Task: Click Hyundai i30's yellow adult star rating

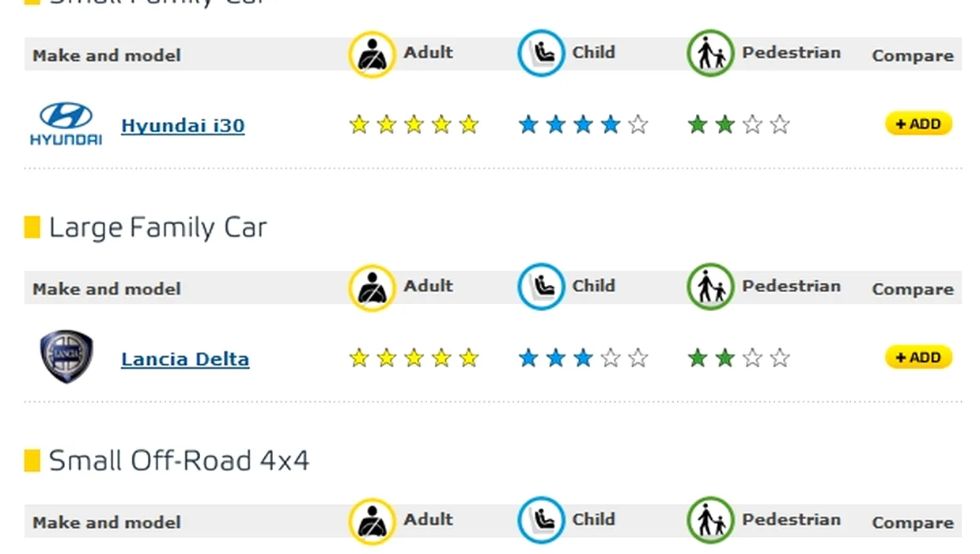Action: (414, 124)
